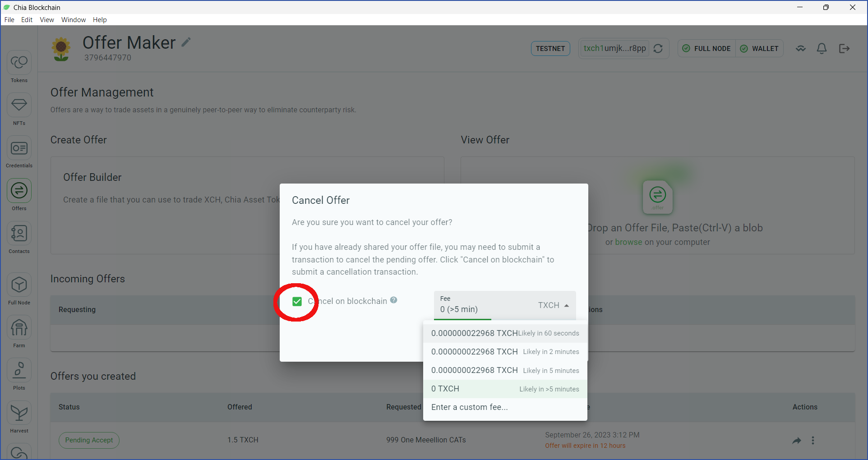
Task: Select Enter a custom fee option
Action: pyautogui.click(x=505, y=407)
